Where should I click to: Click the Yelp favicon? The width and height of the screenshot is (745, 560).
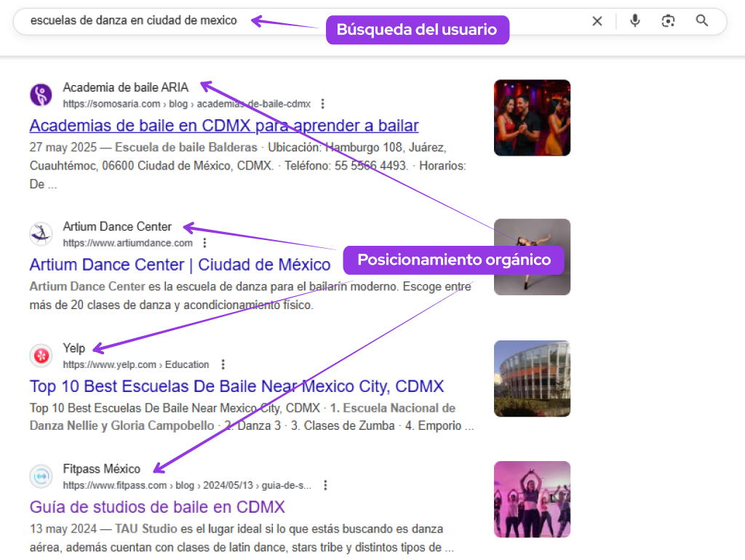click(x=41, y=356)
